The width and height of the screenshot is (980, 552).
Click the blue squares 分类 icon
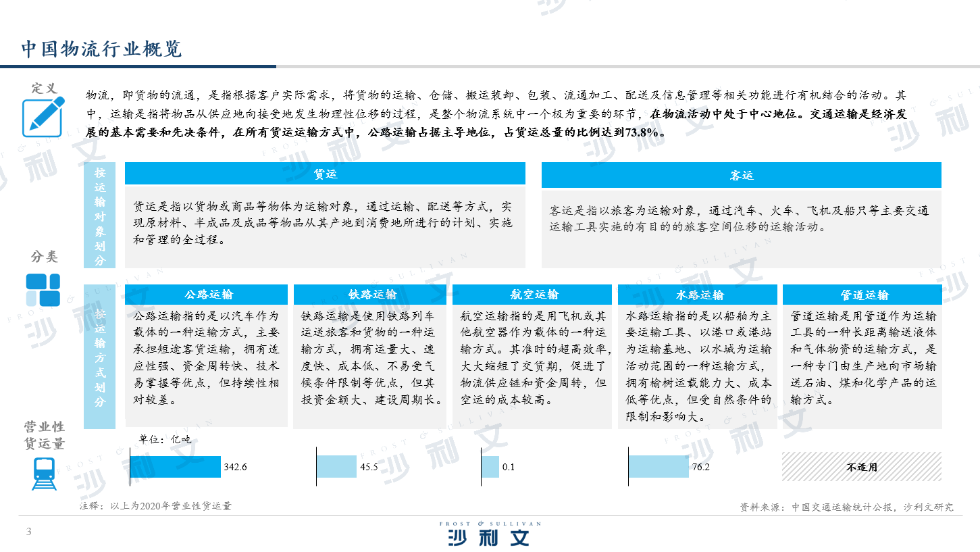tap(43, 290)
